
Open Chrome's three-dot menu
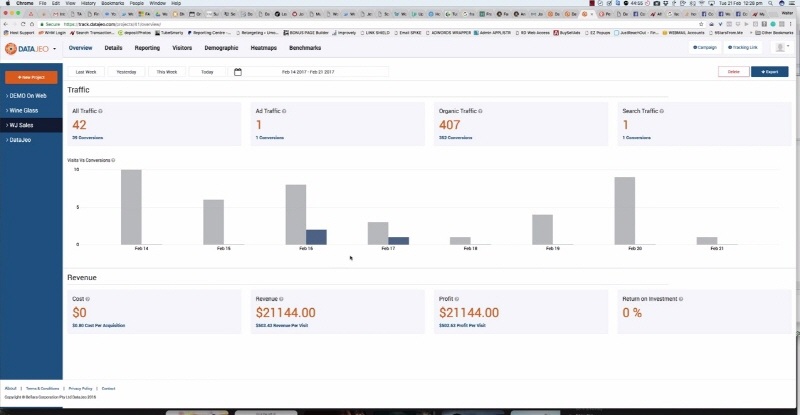[791, 24]
